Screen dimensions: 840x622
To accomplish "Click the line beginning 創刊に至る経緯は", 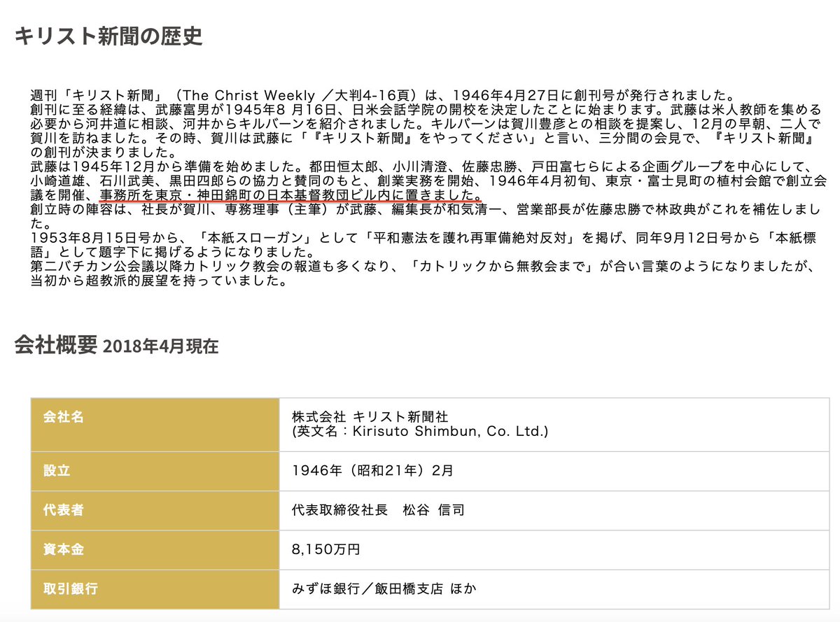I will (424, 111).
